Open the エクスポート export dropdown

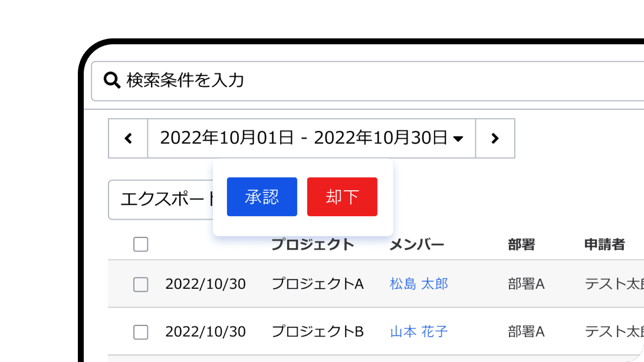tap(160, 200)
